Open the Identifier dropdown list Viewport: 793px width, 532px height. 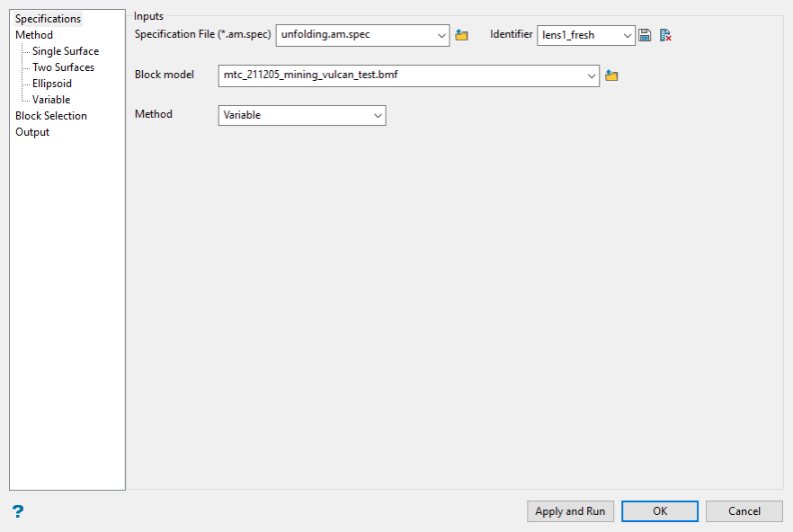pyautogui.click(x=628, y=35)
